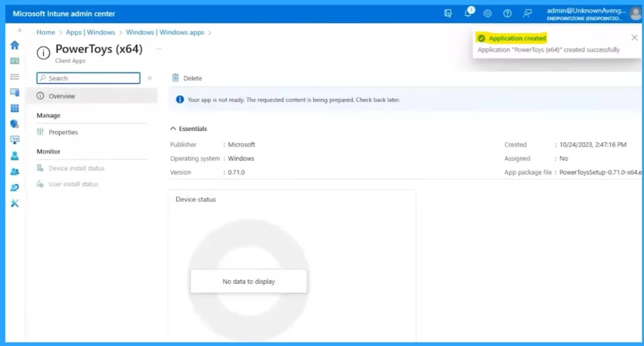Screen dimensions: 644x346
Task: Open Tenant administration icon
Action: pos(15,187)
